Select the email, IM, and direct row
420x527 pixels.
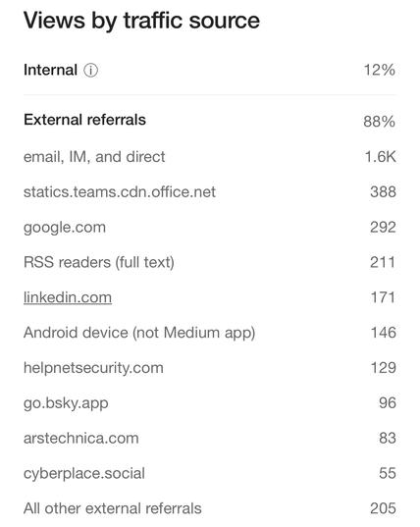[x=210, y=157]
